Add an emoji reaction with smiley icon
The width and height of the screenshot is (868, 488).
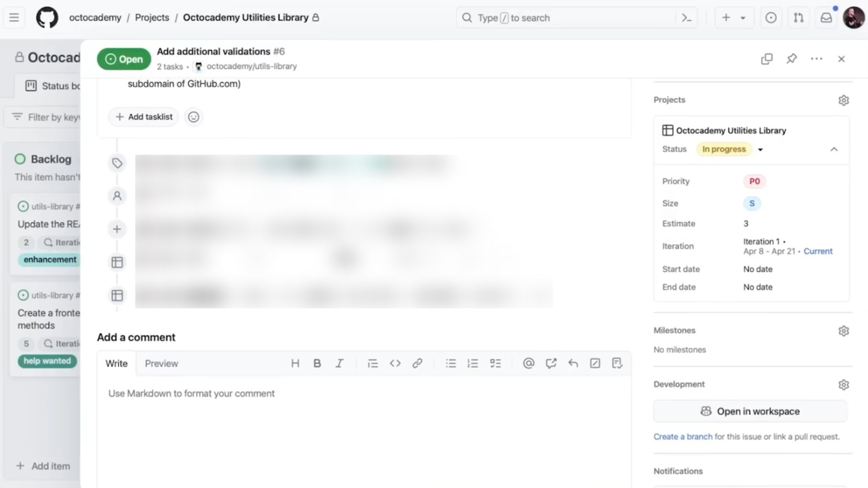(x=193, y=117)
